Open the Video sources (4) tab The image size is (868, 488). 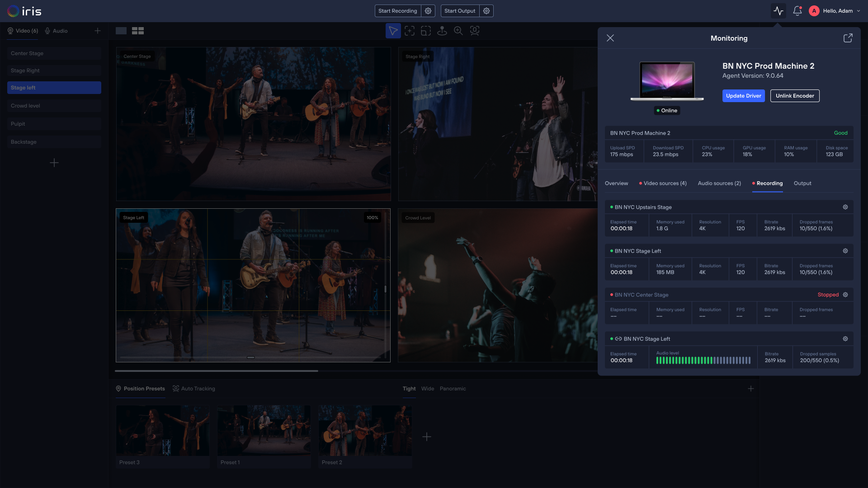[x=663, y=183]
